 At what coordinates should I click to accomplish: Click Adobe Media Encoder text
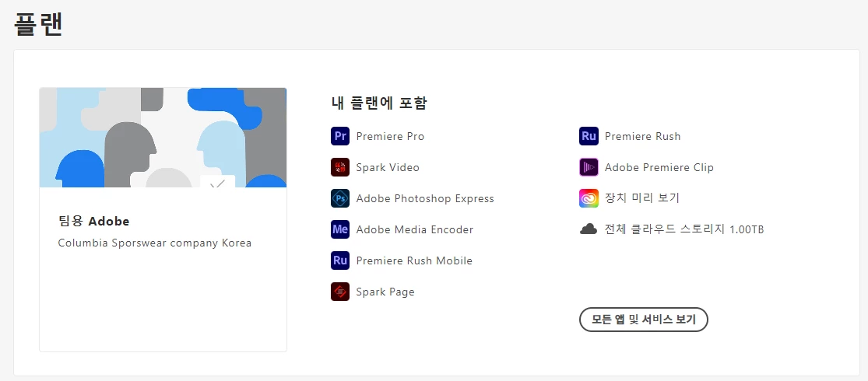click(x=415, y=229)
